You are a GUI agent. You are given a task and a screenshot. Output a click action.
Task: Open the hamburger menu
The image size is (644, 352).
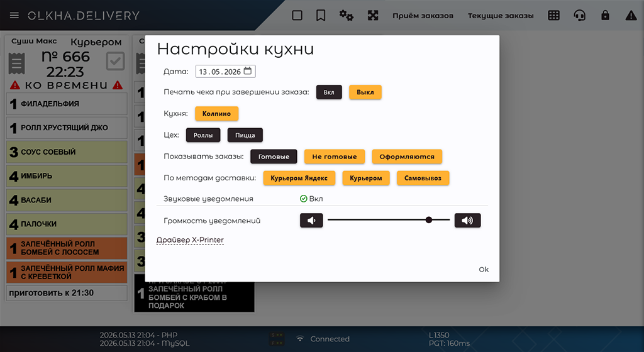pos(14,16)
